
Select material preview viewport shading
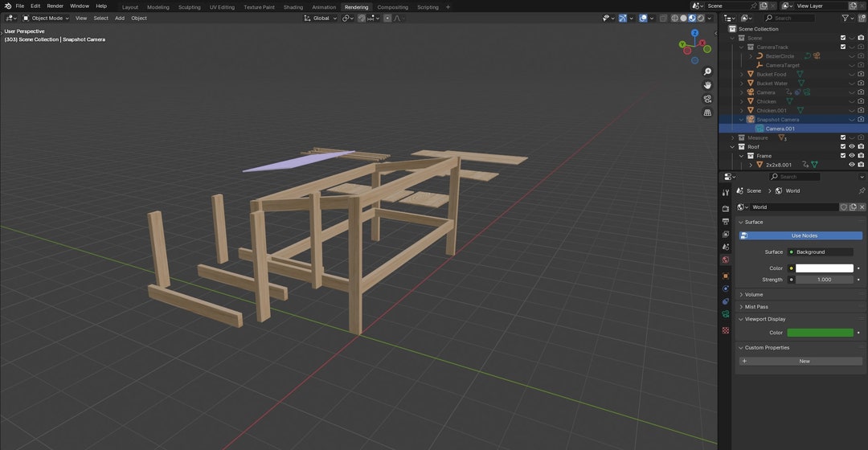pyautogui.click(x=691, y=18)
